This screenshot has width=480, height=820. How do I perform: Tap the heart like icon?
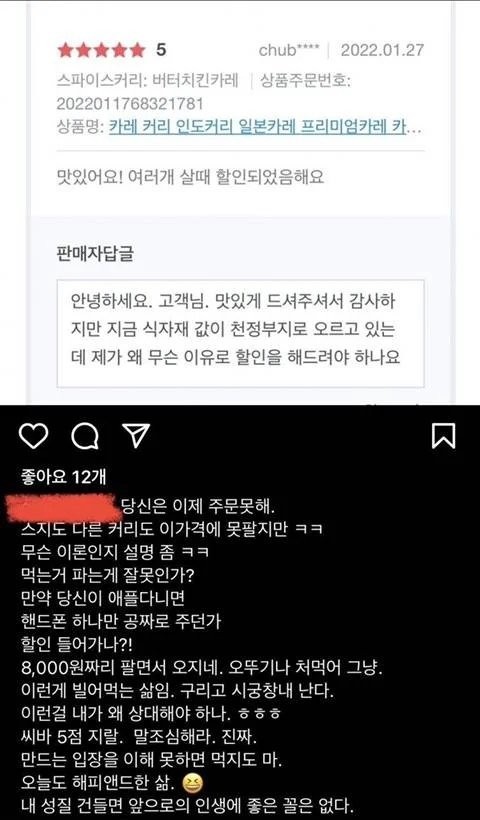coord(33,436)
